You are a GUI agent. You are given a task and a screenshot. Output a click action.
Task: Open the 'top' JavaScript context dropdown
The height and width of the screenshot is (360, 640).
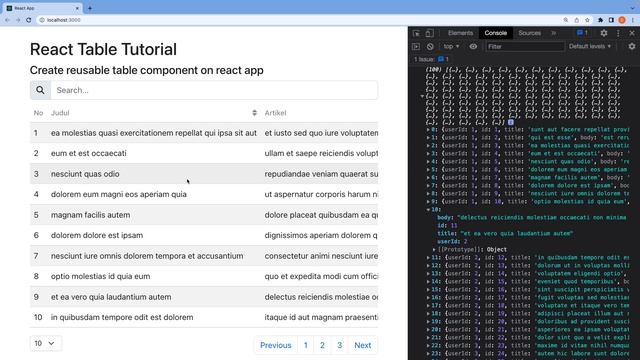(451, 47)
